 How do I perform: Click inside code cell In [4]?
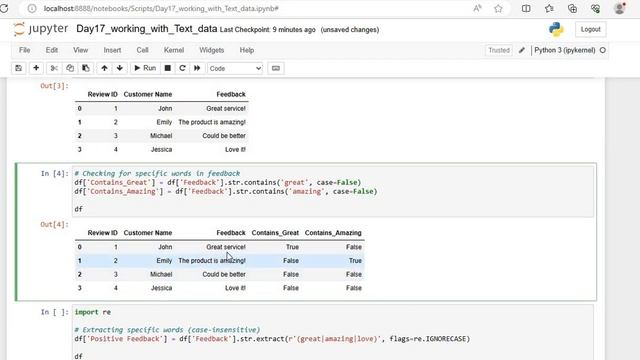333,191
